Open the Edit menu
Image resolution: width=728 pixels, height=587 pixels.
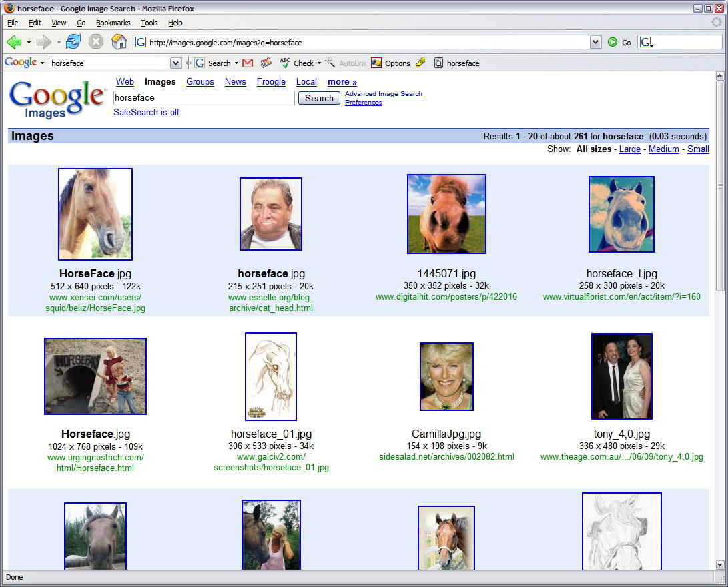pos(35,23)
